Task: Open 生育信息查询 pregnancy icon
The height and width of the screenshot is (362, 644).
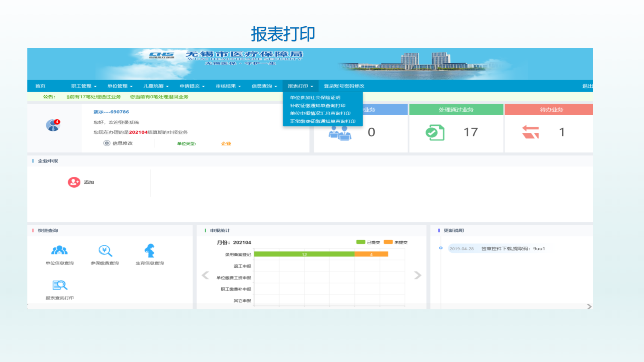Action: pos(150,250)
